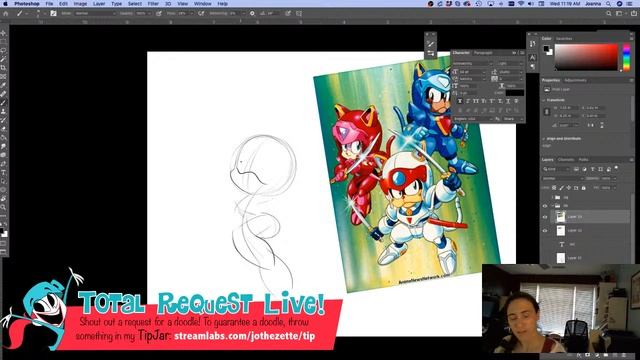The width and height of the screenshot is (640, 360).
Task: Click the font size field in Character panel
Action: (472, 72)
